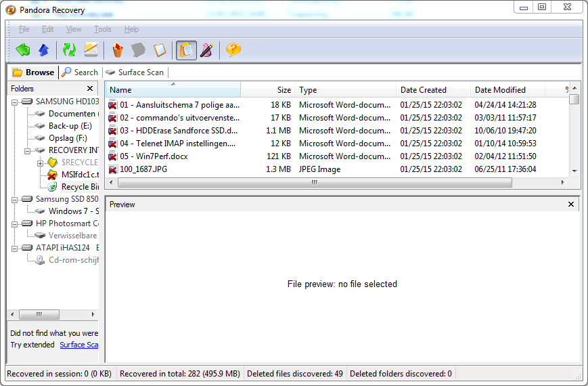Click the file list scroll down arrow
Screen dimensions: 588x386
(574, 171)
